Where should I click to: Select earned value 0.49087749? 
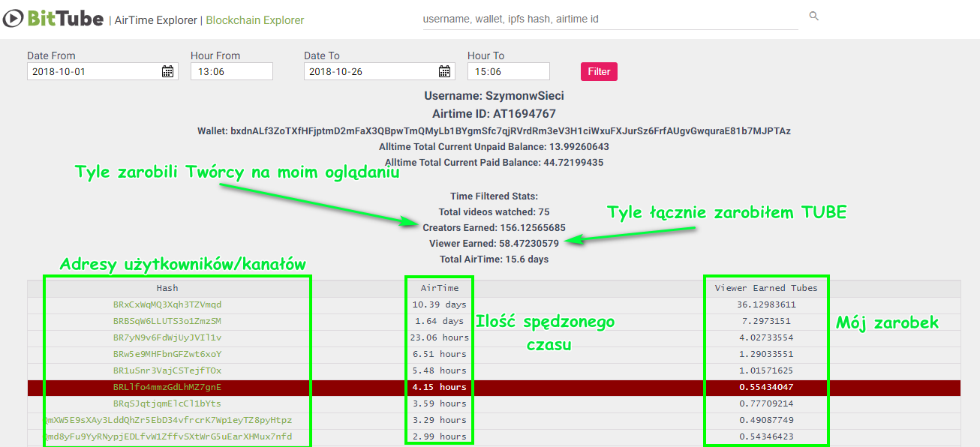click(766, 420)
